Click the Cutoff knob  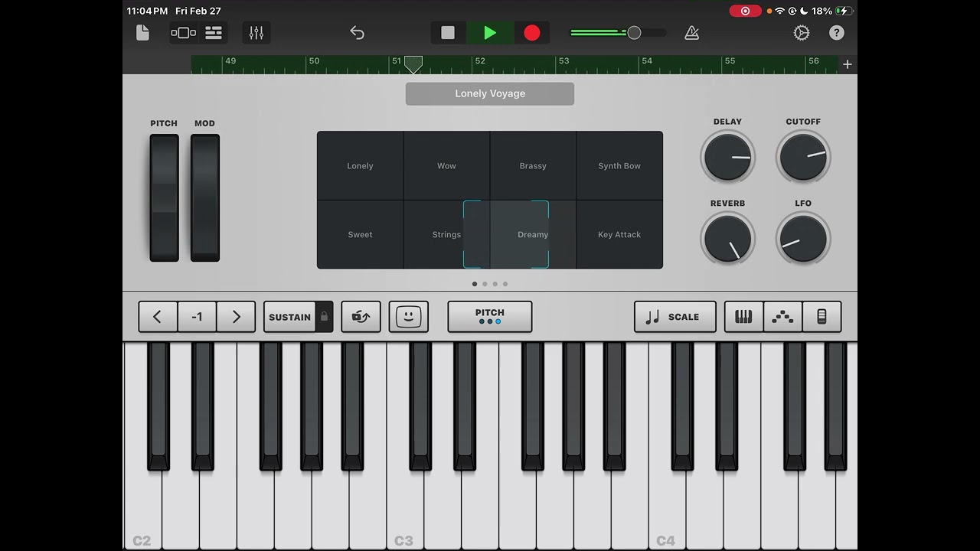(803, 157)
